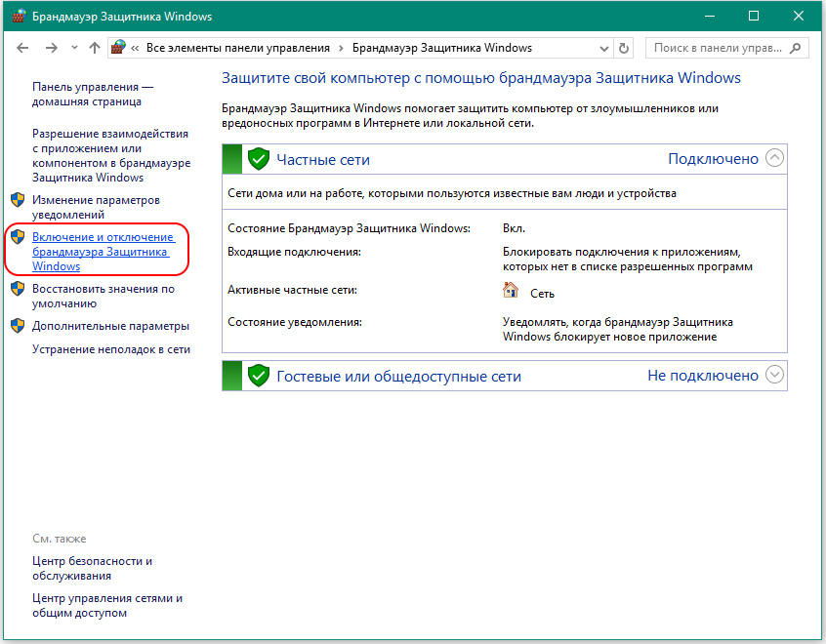Click the control panel search field
The height and width of the screenshot is (644, 826).
pos(718,48)
